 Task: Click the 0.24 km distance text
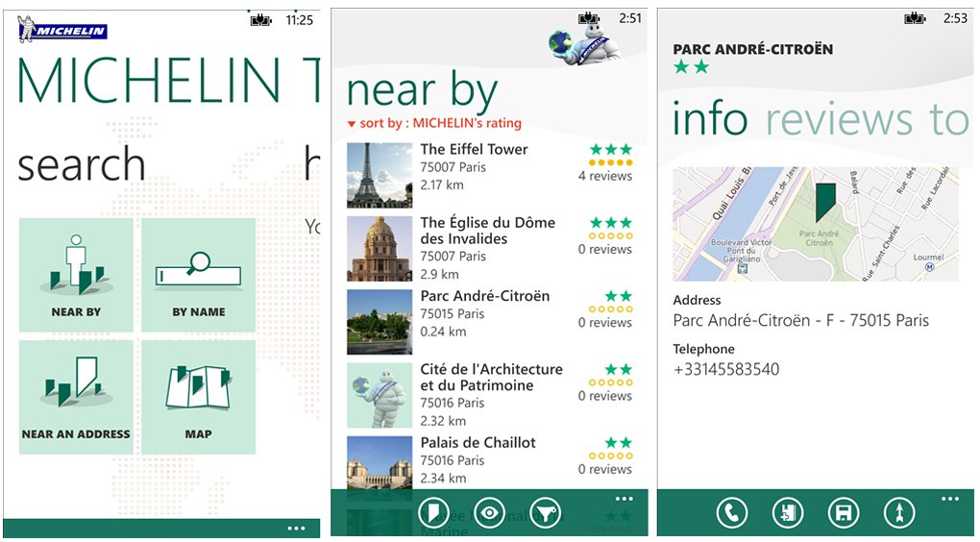443,332
